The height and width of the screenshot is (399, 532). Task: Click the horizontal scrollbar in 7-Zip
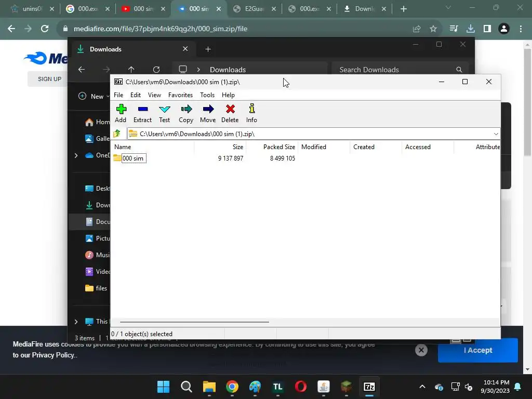pyautogui.click(x=194, y=322)
